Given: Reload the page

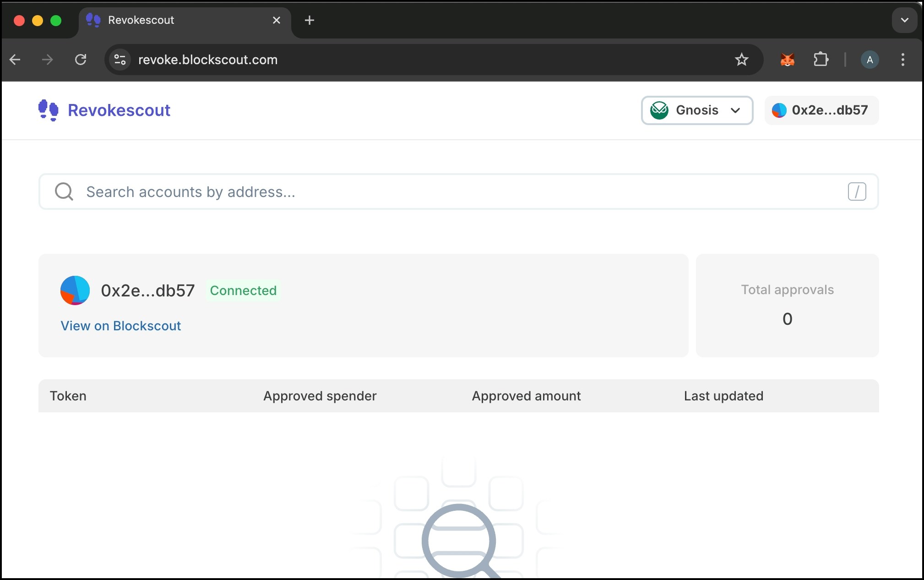Looking at the screenshot, I should 81,60.
